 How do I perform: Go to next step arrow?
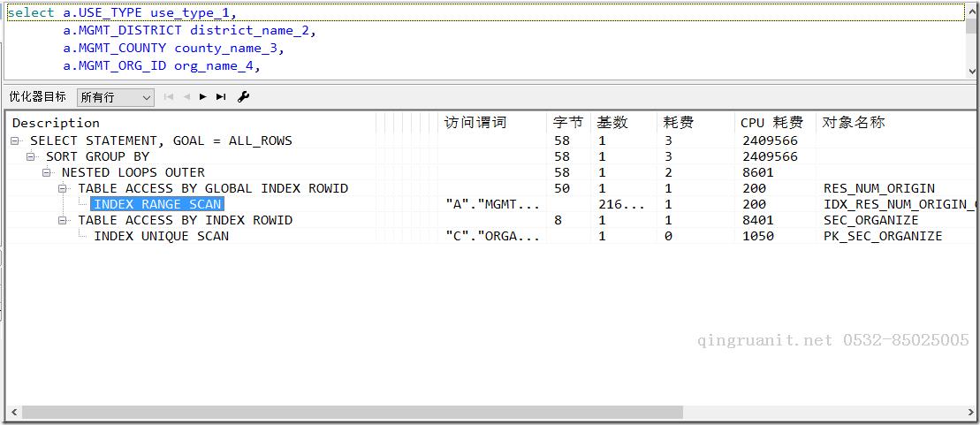(203, 97)
